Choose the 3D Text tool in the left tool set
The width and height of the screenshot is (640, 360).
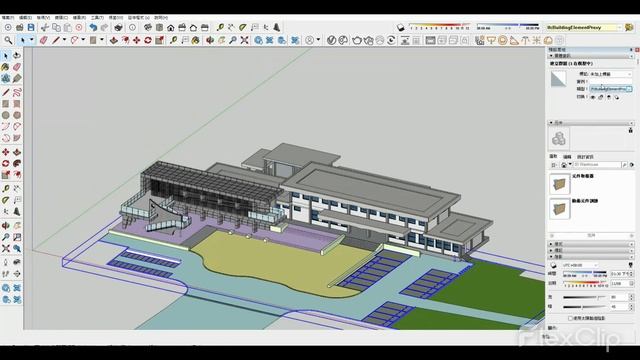[x=17, y=211]
